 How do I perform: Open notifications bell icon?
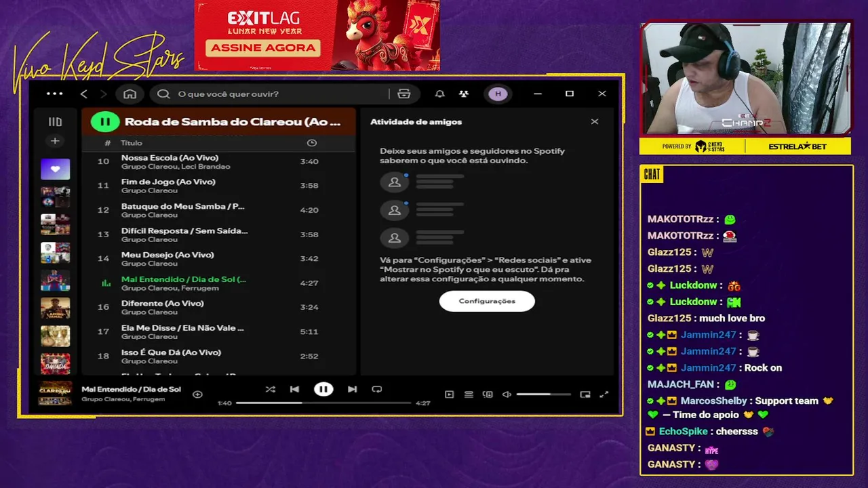coord(440,94)
